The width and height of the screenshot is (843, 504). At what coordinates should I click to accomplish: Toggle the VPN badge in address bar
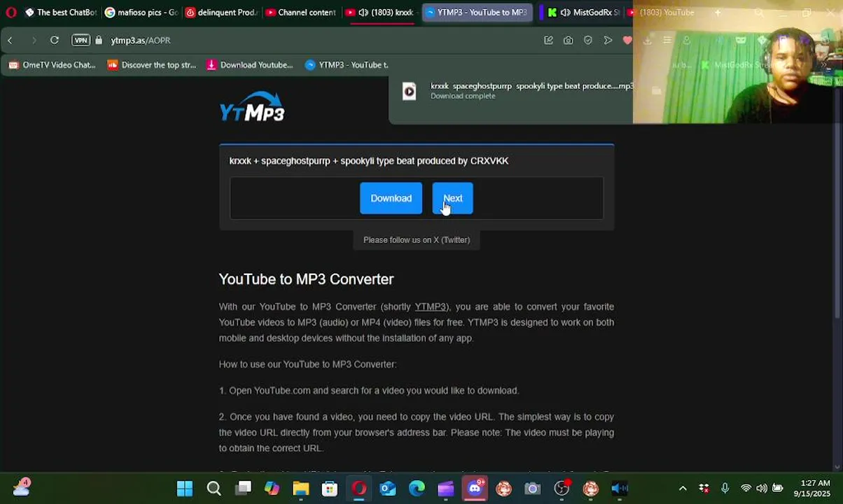pos(81,41)
